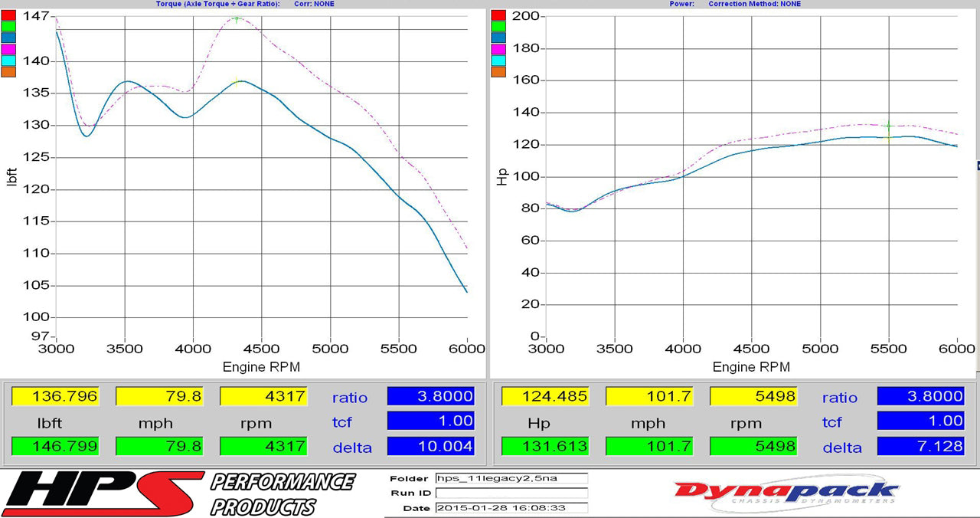Pick the orange color swatch on power chart
Screen dimensions: 980x518
(498, 71)
